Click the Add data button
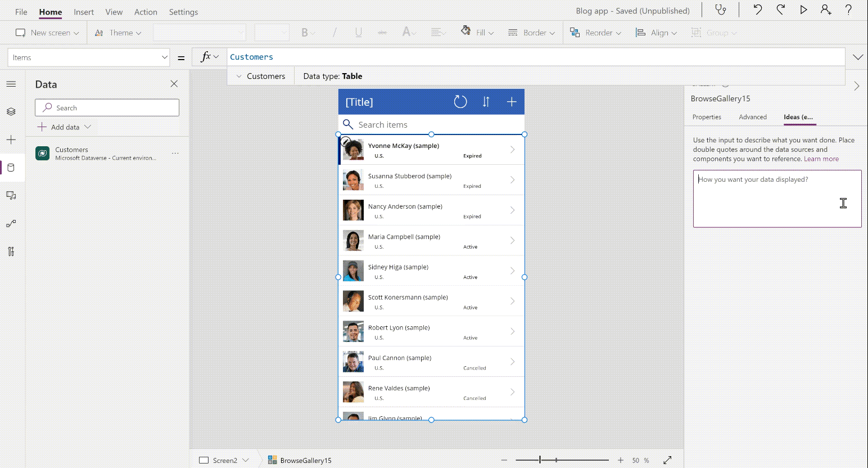Image resolution: width=868 pixels, height=468 pixels. point(64,127)
